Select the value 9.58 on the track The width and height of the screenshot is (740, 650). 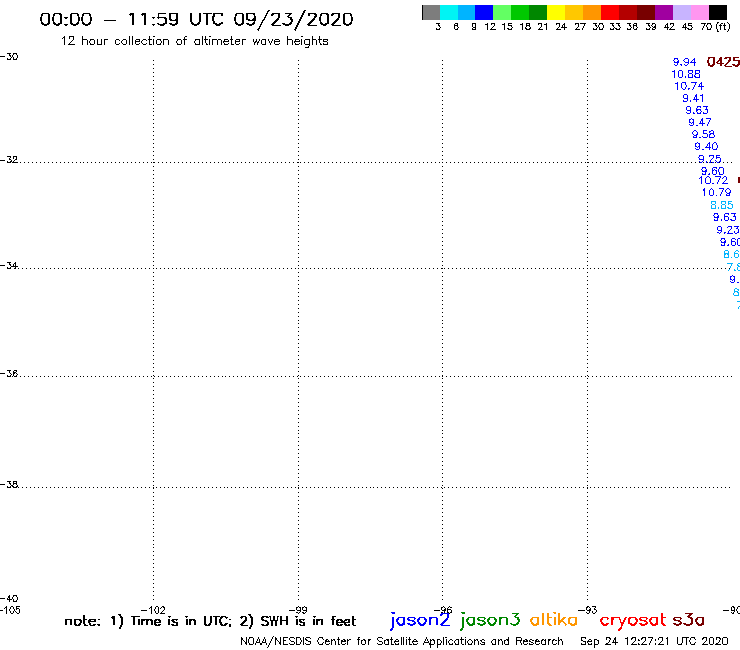[703, 134]
